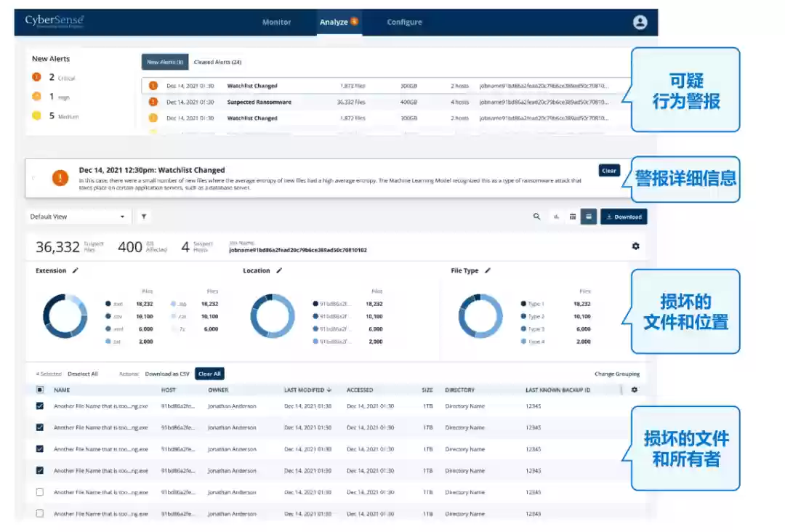Click the filter funnel icon
The image size is (785, 532).
pyautogui.click(x=144, y=217)
